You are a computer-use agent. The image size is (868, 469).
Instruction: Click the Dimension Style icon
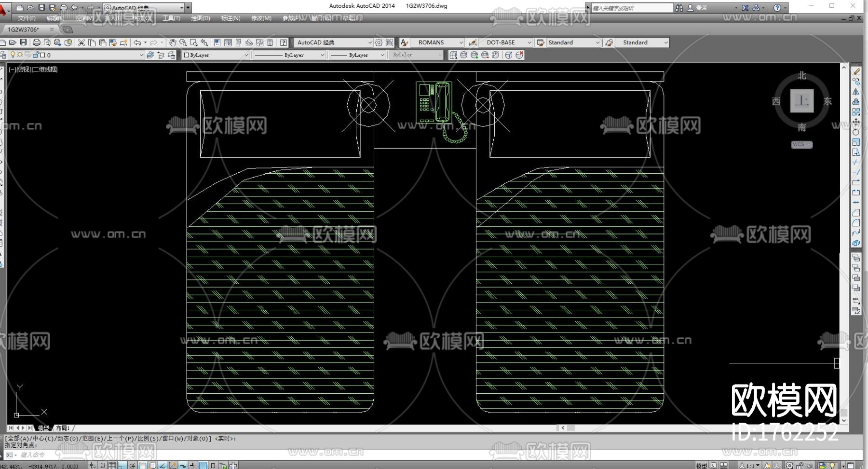[x=473, y=42]
